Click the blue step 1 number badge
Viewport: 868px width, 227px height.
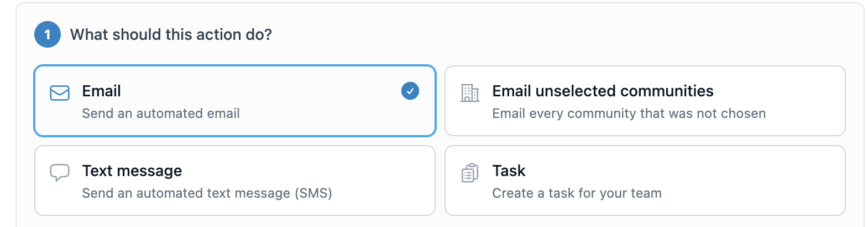48,34
